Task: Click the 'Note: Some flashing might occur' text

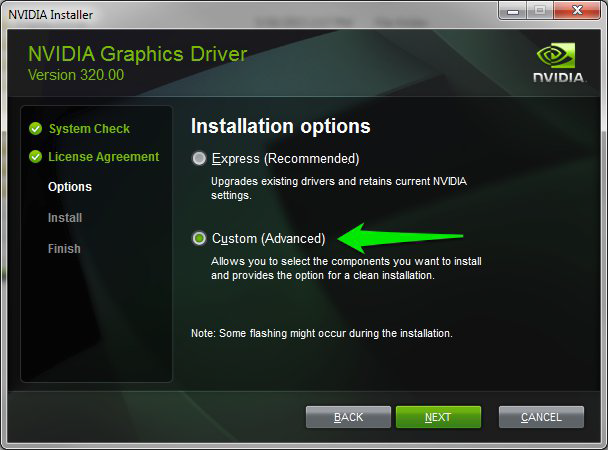Action: (322, 333)
